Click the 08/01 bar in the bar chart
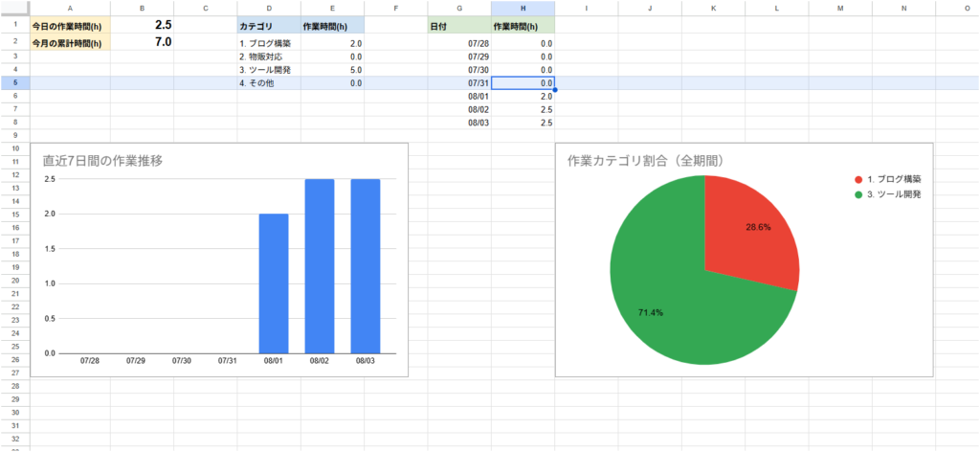 (274, 283)
